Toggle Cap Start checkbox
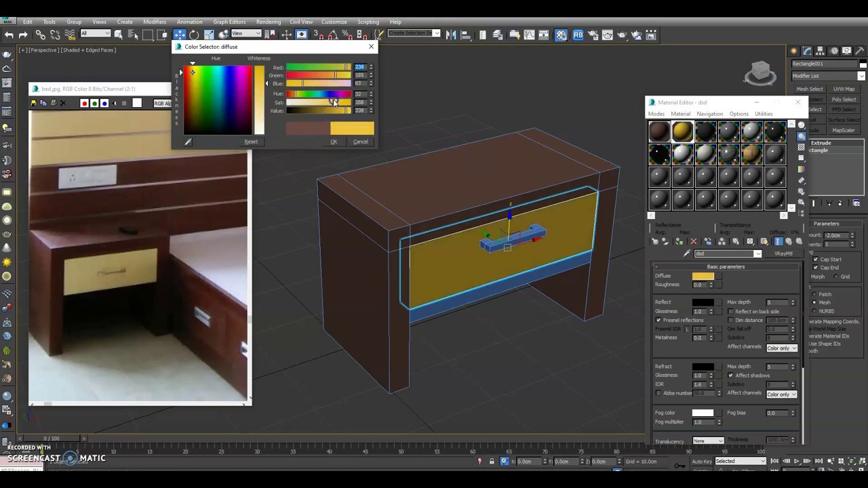This screenshot has height=488, width=868. click(816, 260)
